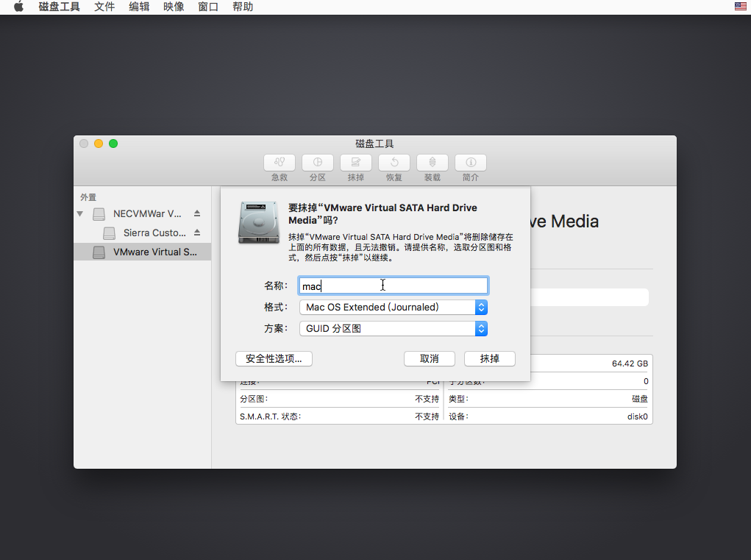Open the 窗口 menu

click(208, 7)
